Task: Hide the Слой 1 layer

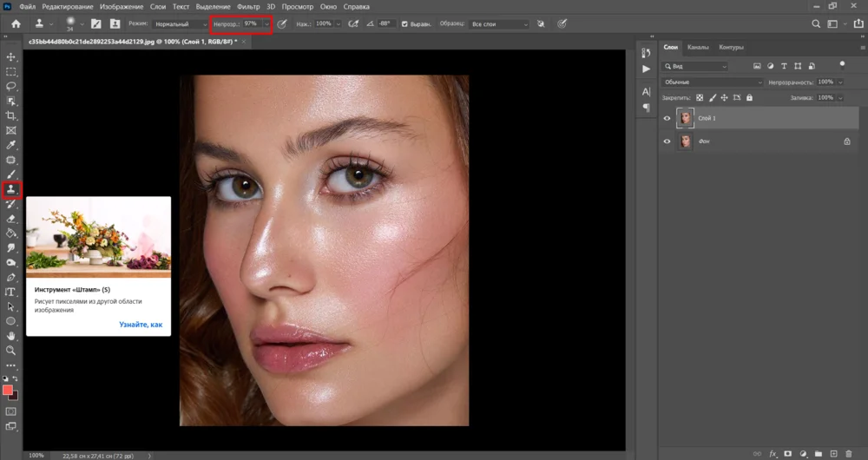Action: click(667, 118)
